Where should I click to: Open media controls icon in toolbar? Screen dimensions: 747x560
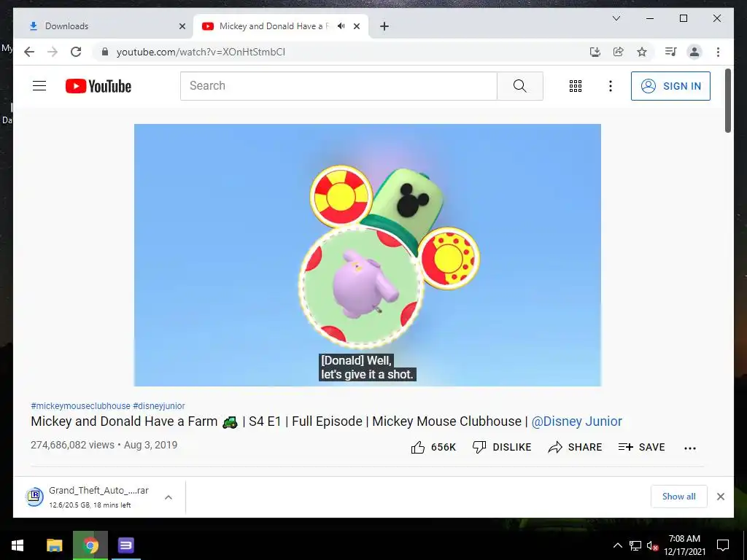[671, 52]
